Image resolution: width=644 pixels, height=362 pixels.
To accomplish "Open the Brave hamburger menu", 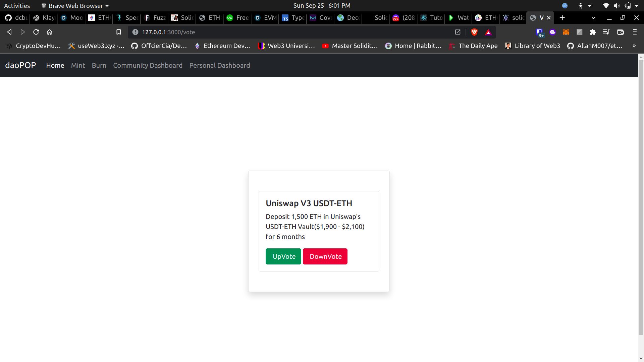I will pos(635,32).
